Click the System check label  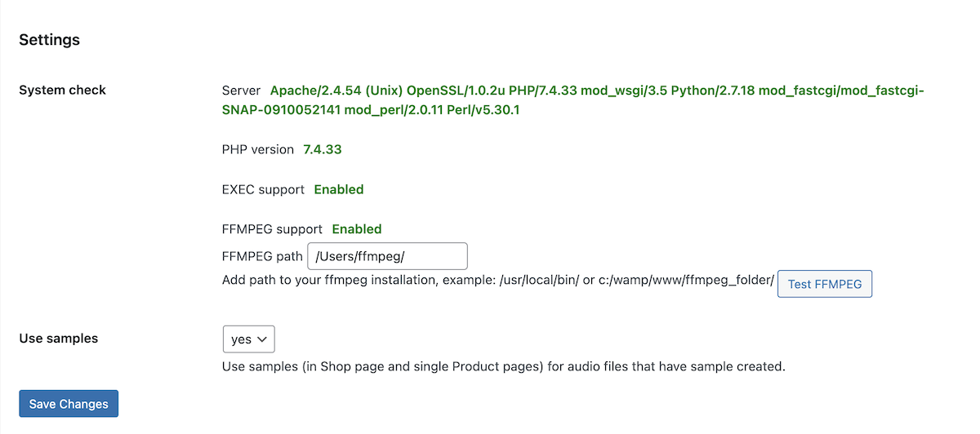click(x=62, y=90)
